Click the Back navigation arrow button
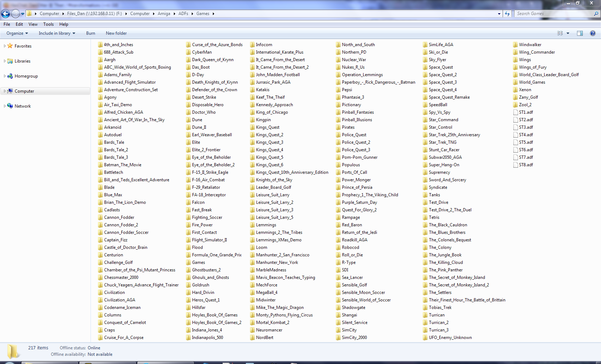601x364 pixels. pyautogui.click(x=6, y=14)
